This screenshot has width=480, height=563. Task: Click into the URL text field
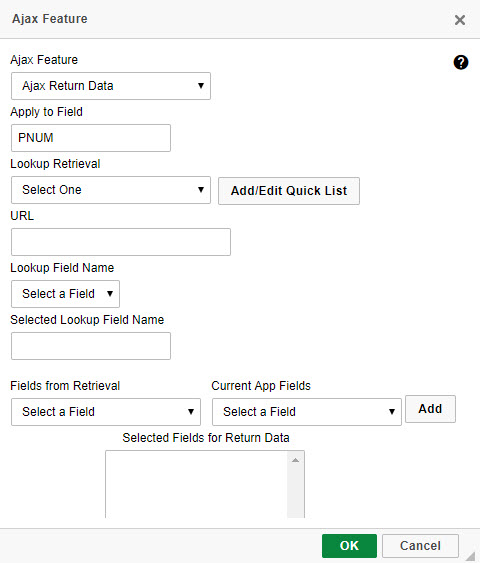tap(121, 242)
